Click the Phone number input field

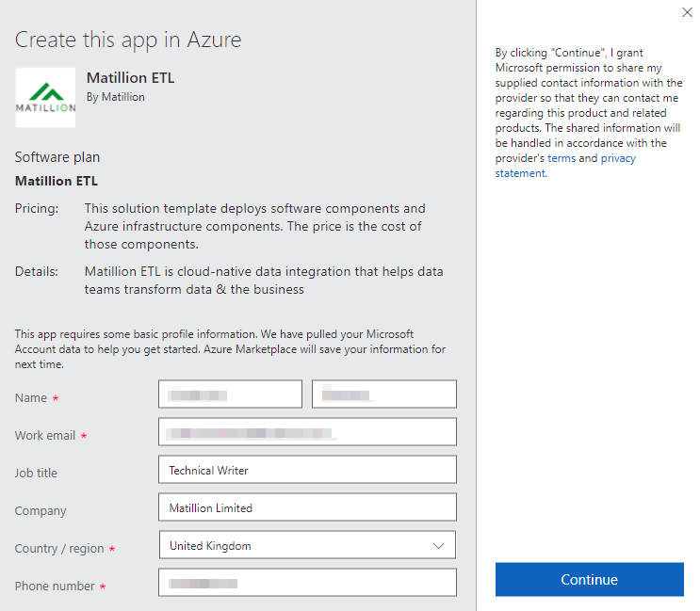[x=307, y=583]
